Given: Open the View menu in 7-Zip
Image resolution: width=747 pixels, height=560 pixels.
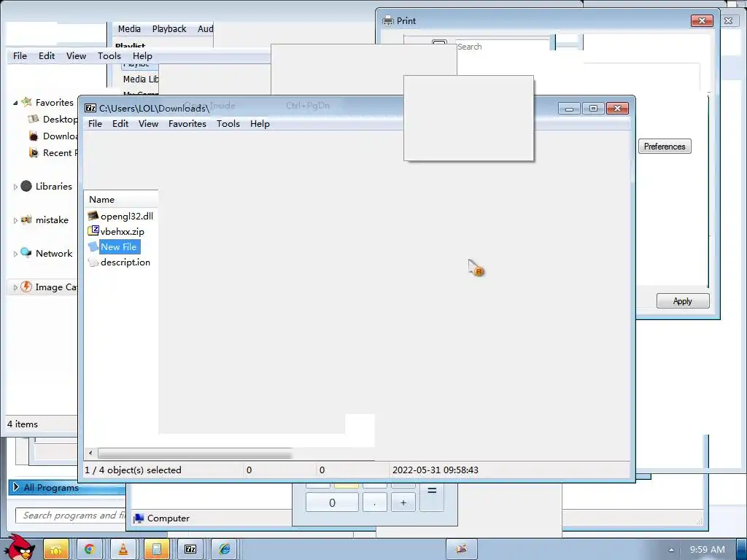Looking at the screenshot, I should (148, 124).
